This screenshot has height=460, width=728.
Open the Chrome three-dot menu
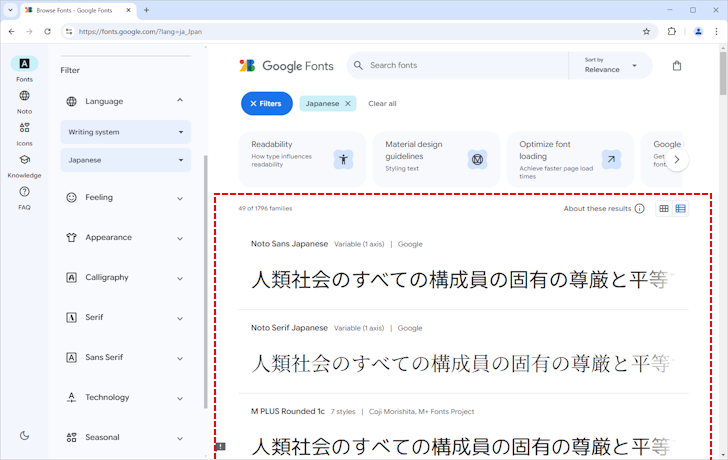tap(716, 32)
